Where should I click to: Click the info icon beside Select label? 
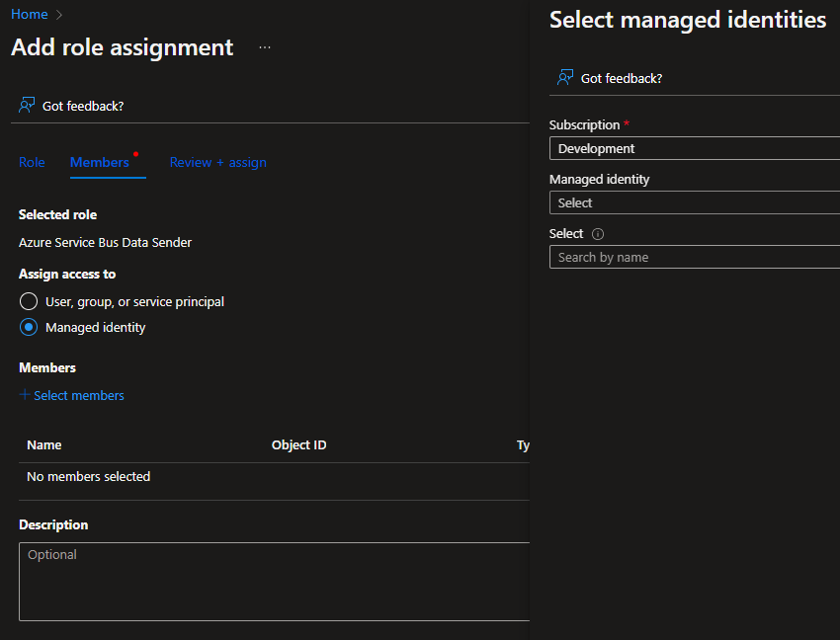pos(597,234)
